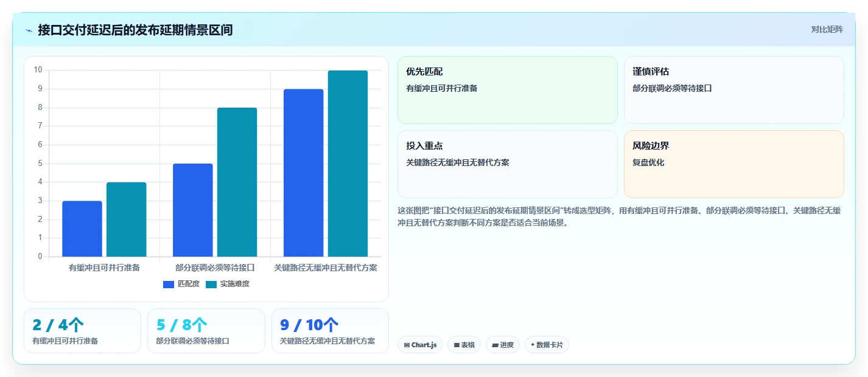Screen dimensions: 868x377
Task: Open the 优先匹配 matrix card
Action: pos(508,90)
